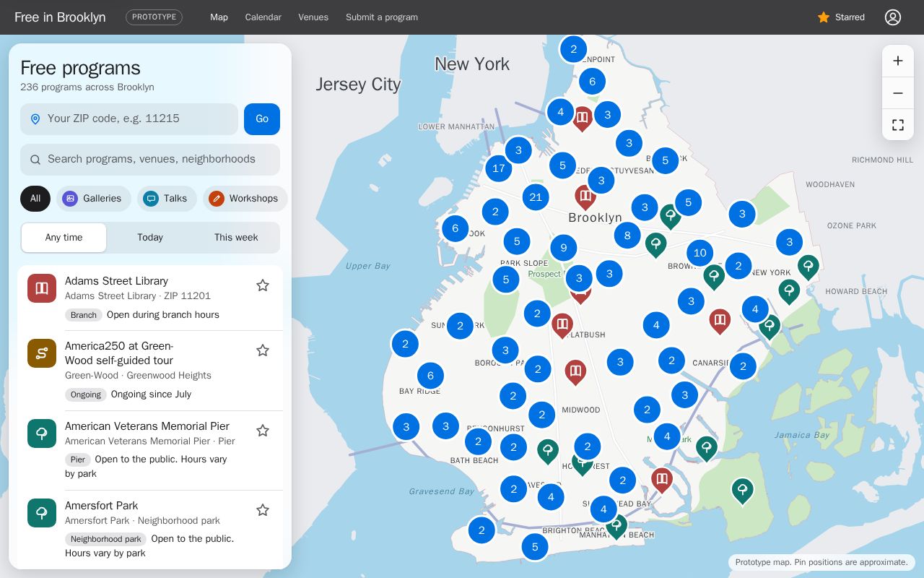Click the cluster marker showing 17
The height and width of the screenshot is (578, 924).
click(x=498, y=169)
